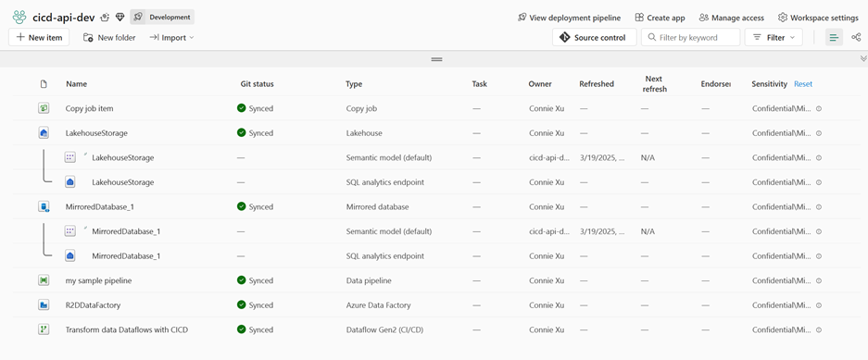The image size is (868, 360).
Task: Open LakehouseStorage SQL analytics endpoint
Action: [123, 182]
